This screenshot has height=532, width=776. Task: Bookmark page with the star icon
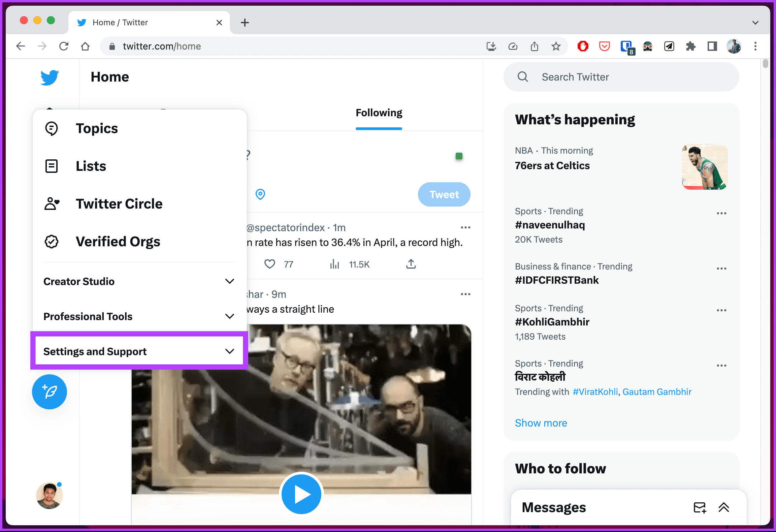[x=556, y=46]
